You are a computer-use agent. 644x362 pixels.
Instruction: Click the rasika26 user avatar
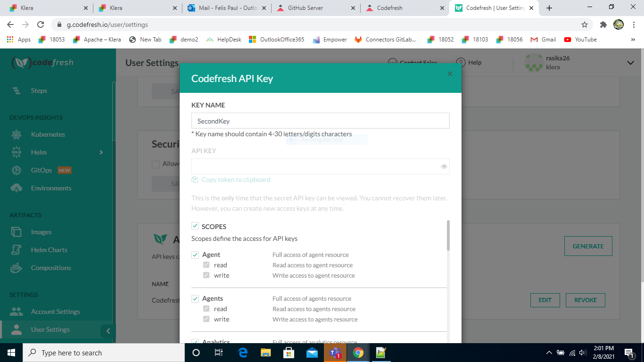coord(534,63)
